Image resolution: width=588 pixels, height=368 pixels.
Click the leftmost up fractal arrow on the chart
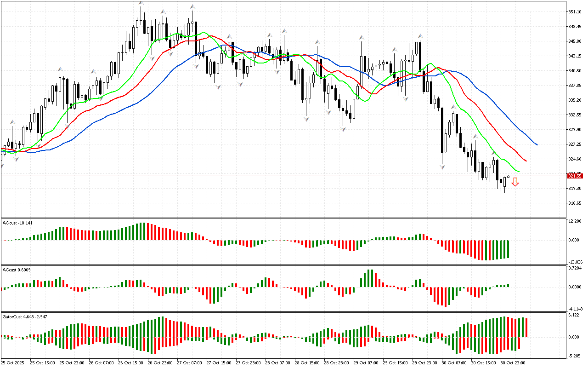(x=12, y=122)
